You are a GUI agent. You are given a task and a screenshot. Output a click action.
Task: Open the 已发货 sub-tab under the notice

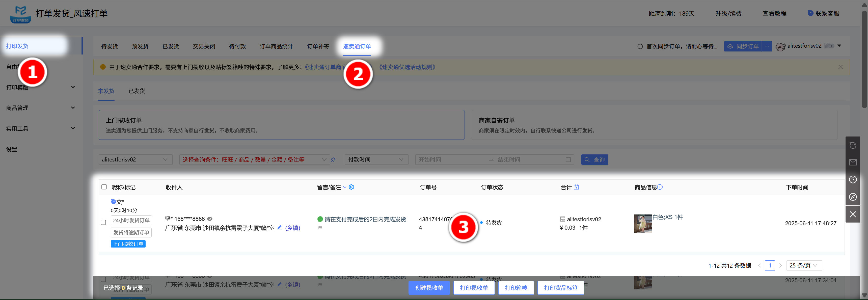pyautogui.click(x=137, y=91)
